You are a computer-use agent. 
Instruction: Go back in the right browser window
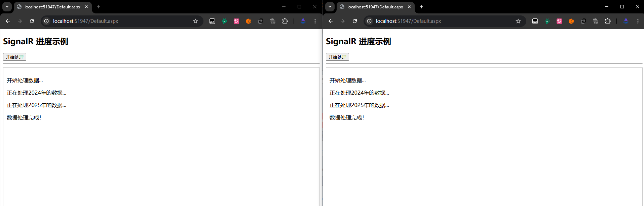pyautogui.click(x=331, y=21)
